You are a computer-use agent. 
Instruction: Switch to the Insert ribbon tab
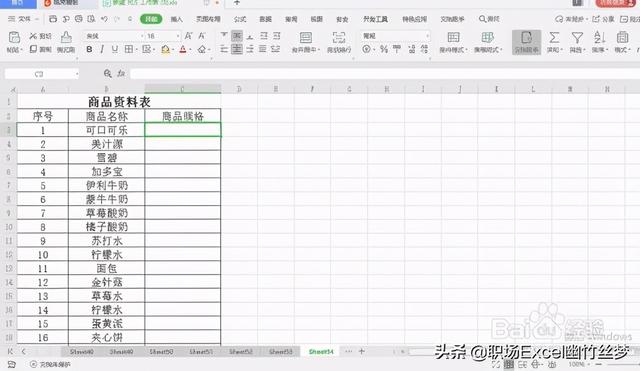pyautogui.click(x=176, y=19)
